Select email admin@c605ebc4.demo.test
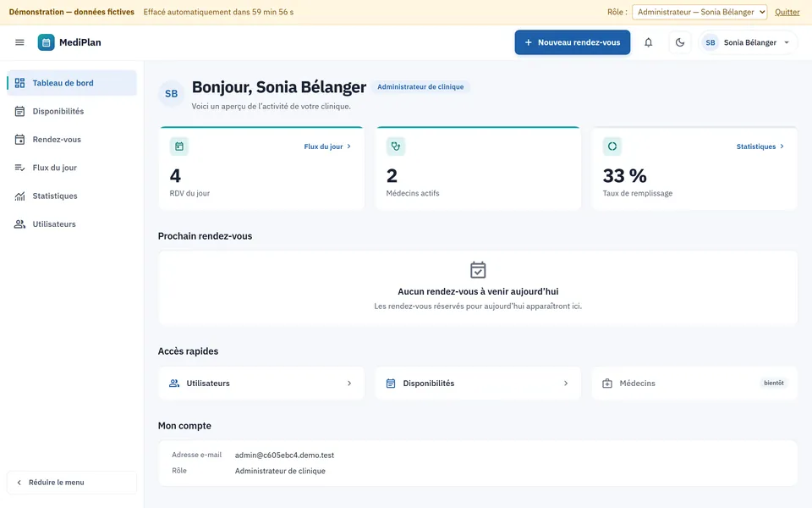This screenshot has height=508, width=812. click(284, 456)
